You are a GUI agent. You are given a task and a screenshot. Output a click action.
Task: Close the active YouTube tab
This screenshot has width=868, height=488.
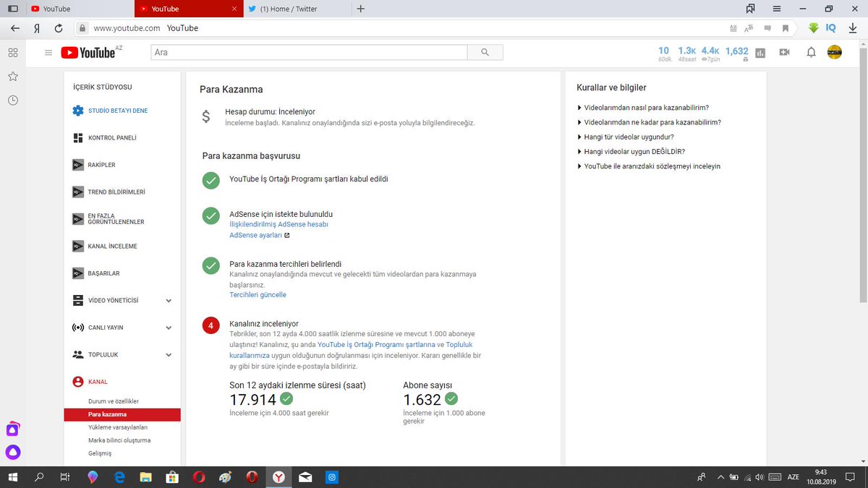234,9
